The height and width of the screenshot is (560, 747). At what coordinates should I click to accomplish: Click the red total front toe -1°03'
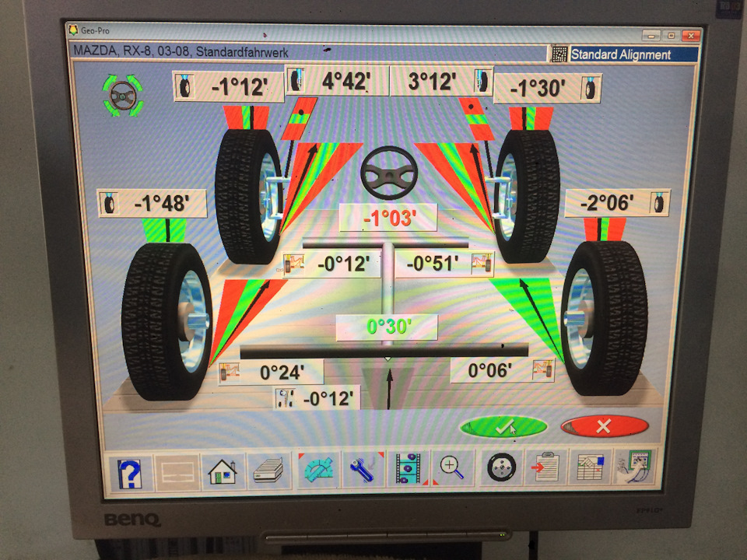click(x=389, y=218)
